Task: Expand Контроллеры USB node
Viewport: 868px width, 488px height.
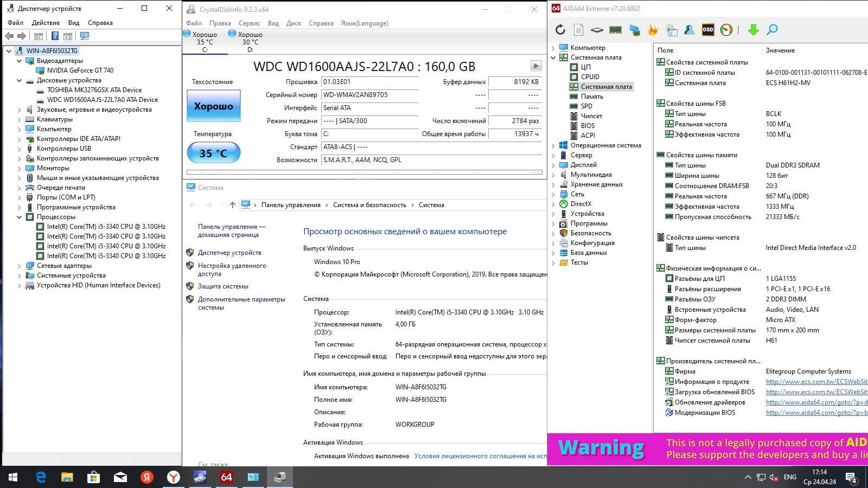Action: [20, 149]
